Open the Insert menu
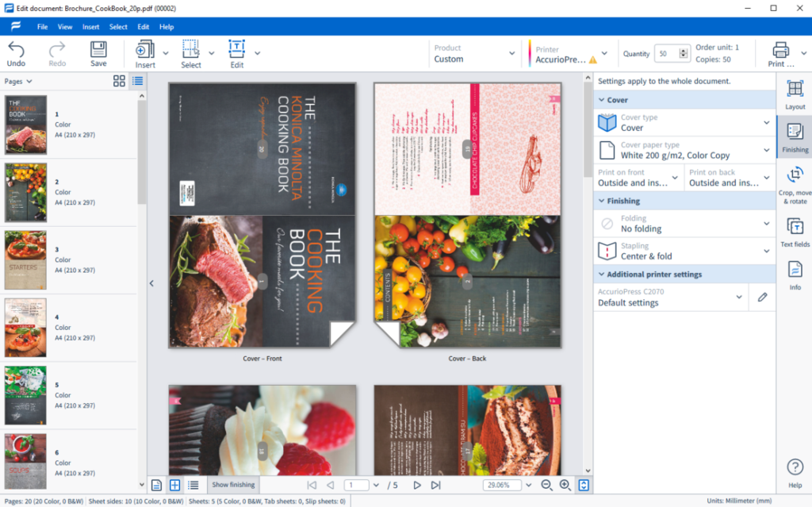The width and height of the screenshot is (812, 507). (x=90, y=27)
